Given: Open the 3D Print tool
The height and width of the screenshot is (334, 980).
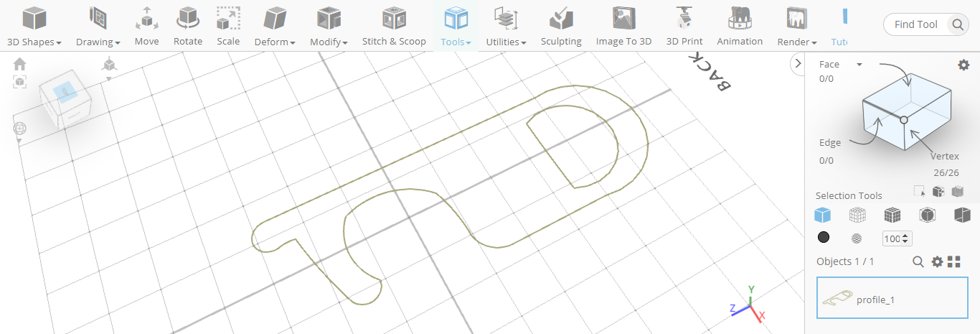Looking at the screenshot, I should [684, 26].
